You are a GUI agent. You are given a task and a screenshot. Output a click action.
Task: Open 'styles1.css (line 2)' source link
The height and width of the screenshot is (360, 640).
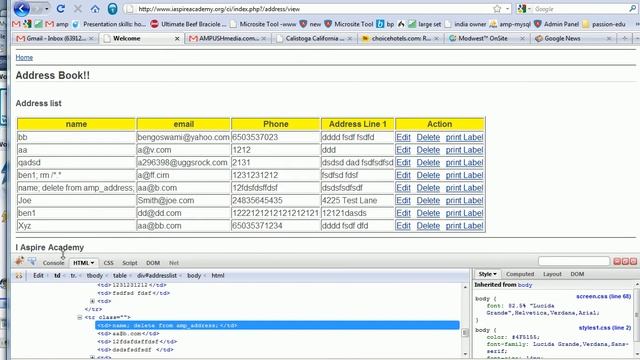click(x=605, y=328)
